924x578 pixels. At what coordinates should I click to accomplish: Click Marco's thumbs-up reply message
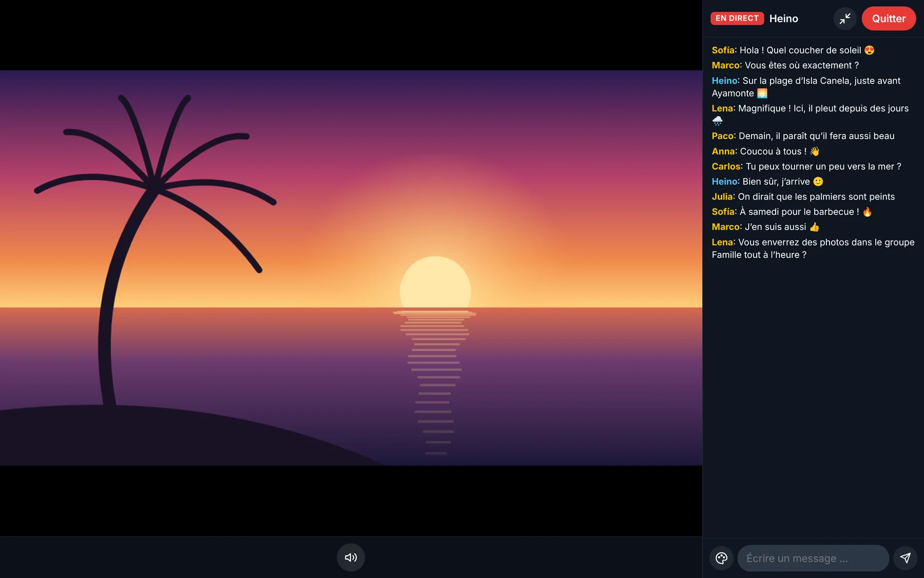point(765,227)
